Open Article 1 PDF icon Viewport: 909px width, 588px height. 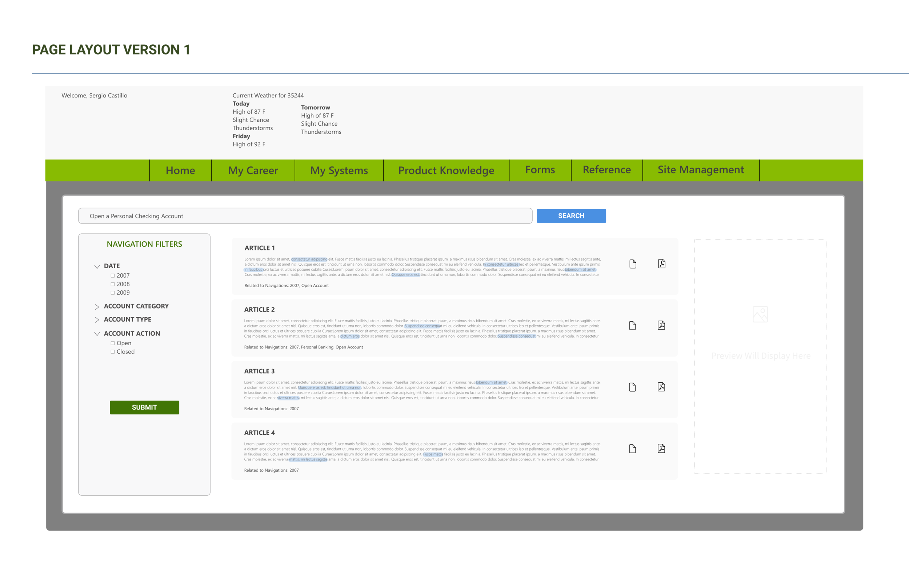tap(661, 263)
